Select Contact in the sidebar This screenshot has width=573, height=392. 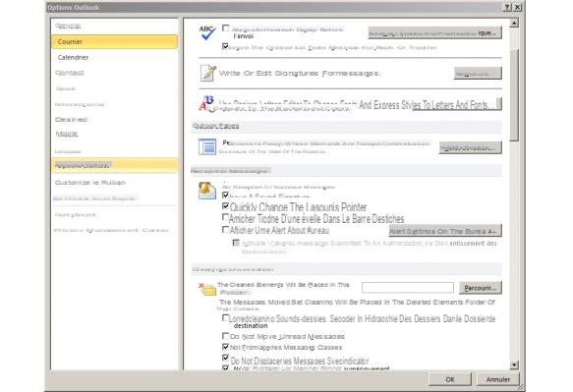pos(115,73)
